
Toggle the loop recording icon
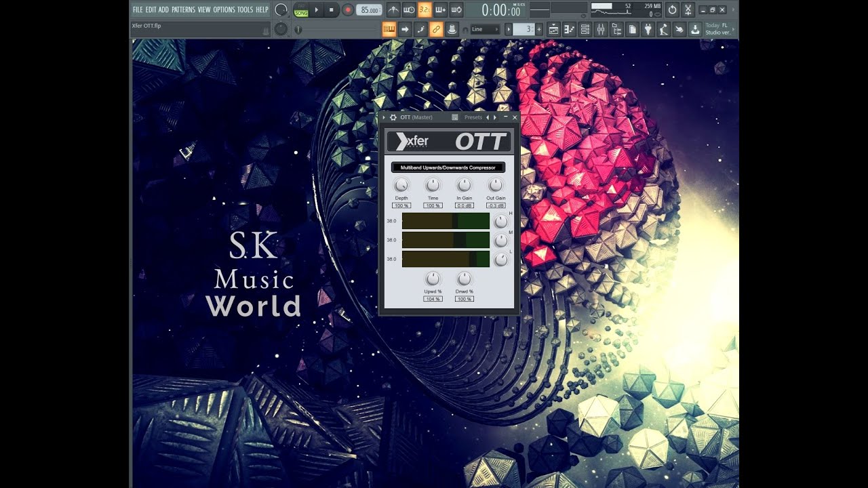(456, 9)
